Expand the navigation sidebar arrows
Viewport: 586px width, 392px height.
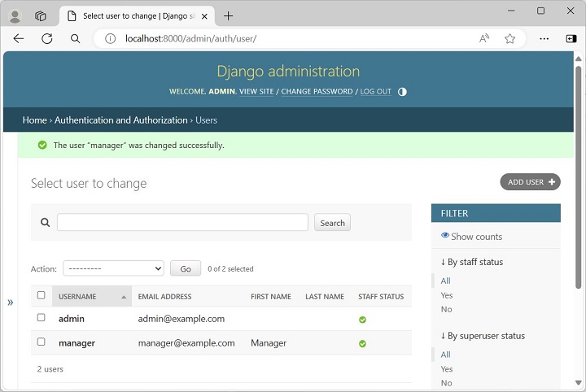click(x=11, y=303)
